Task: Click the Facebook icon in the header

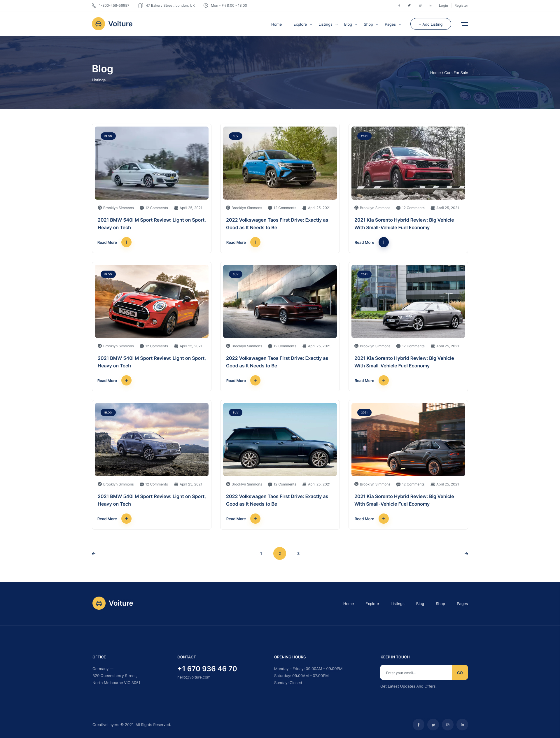Action: point(399,5)
